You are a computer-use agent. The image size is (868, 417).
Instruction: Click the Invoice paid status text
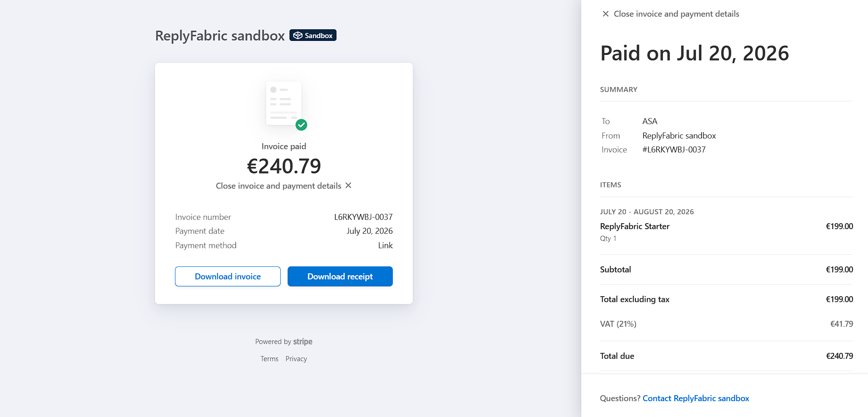[284, 146]
